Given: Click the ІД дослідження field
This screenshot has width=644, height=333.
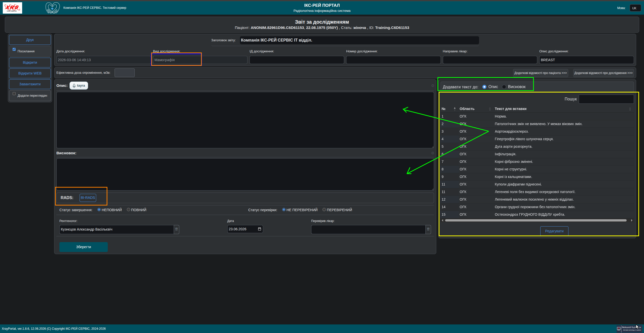Looking at the screenshot, I should (297, 60).
